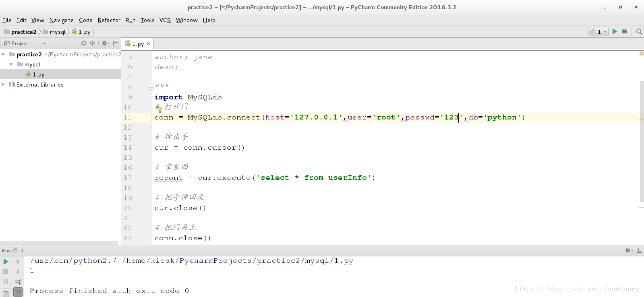Click the underlined 'recont' variable
The image size is (644, 297).
(x=168, y=177)
